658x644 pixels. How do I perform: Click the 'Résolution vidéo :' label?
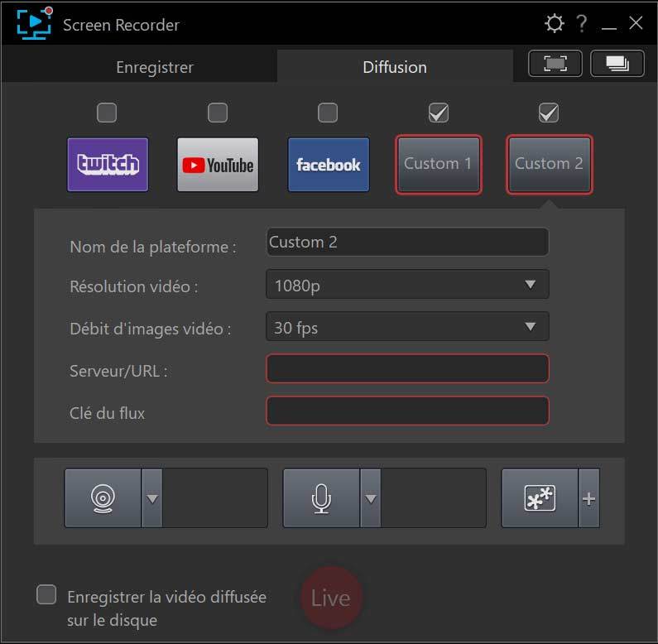click(134, 286)
